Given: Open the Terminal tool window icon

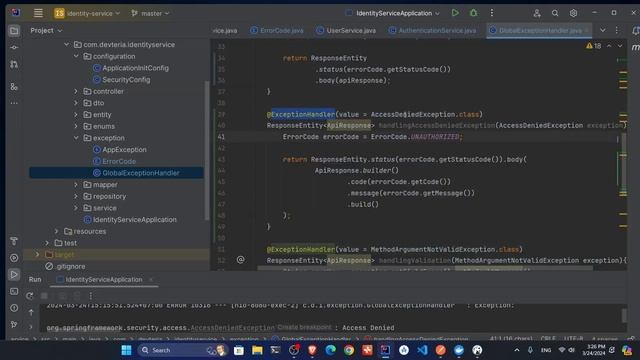Looking at the screenshot, I should tap(14, 291).
